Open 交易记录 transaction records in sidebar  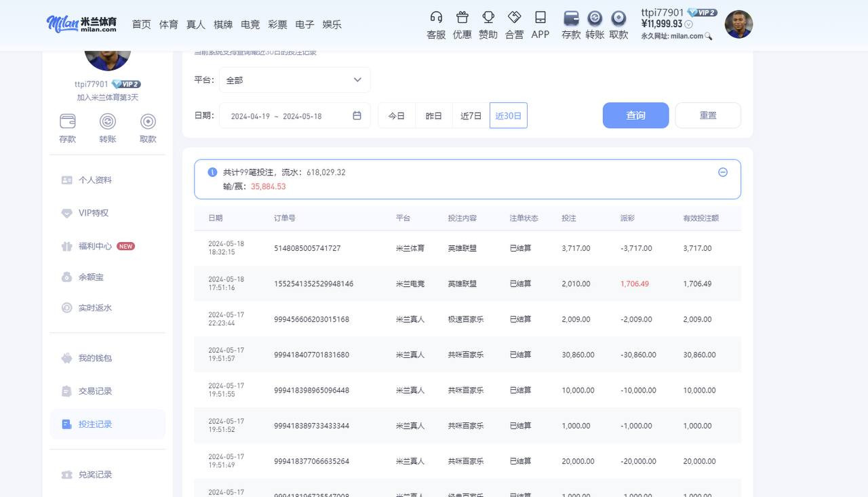point(108,391)
